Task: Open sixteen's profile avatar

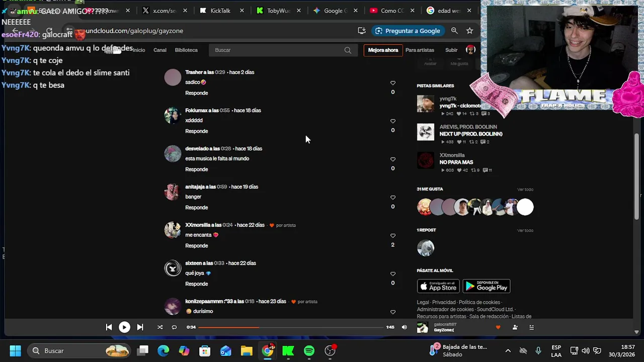Action: (173, 268)
